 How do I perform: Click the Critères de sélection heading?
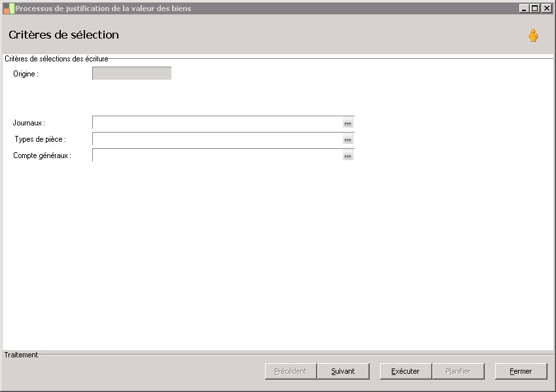pyautogui.click(x=64, y=35)
